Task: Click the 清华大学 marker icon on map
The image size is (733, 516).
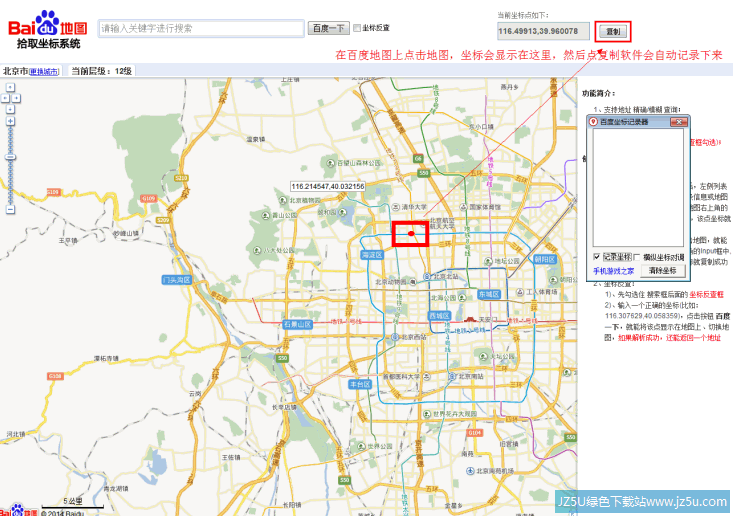Action: (x=395, y=207)
